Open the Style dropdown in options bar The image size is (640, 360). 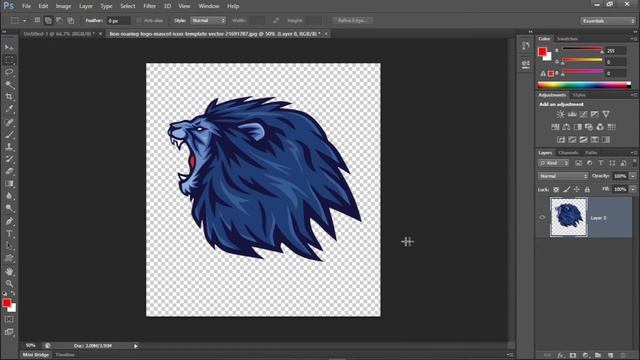[208, 20]
